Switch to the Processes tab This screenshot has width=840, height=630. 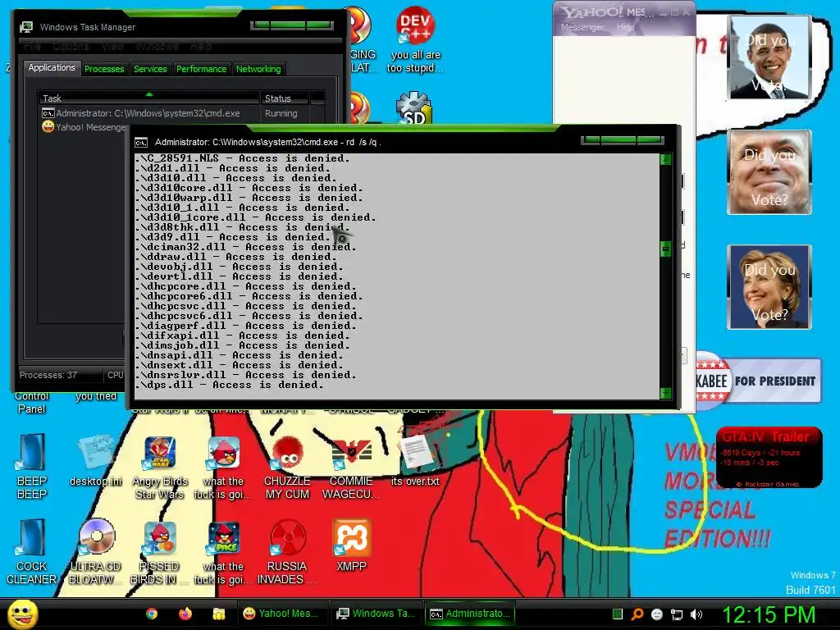(104, 69)
